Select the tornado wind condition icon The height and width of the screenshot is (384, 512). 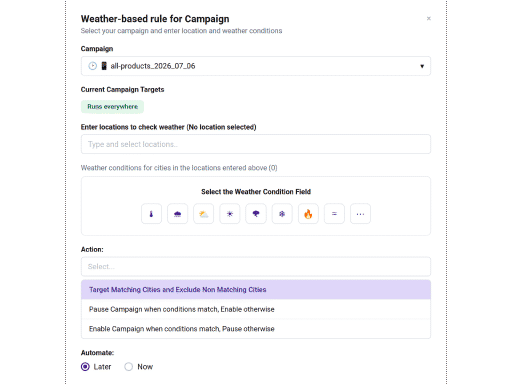[x=256, y=214]
